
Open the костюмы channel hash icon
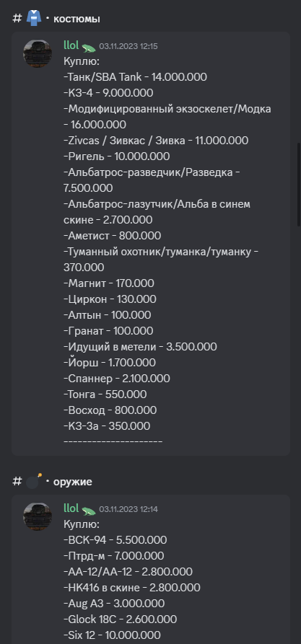click(17, 19)
